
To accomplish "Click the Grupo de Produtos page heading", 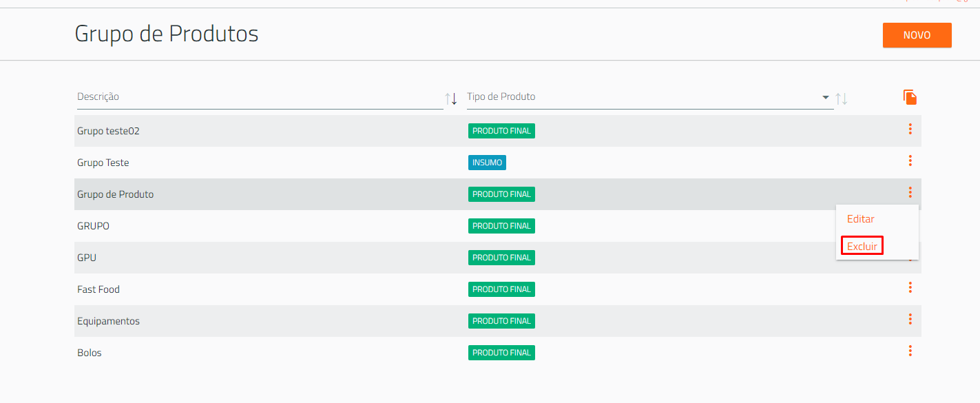I will click(x=167, y=33).
